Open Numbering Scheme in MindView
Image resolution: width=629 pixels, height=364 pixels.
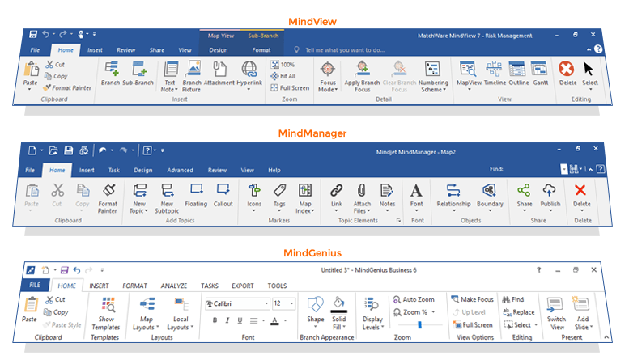[x=433, y=77]
